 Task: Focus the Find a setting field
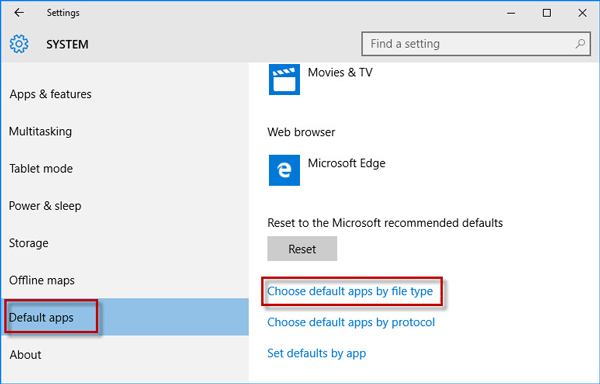(x=476, y=44)
